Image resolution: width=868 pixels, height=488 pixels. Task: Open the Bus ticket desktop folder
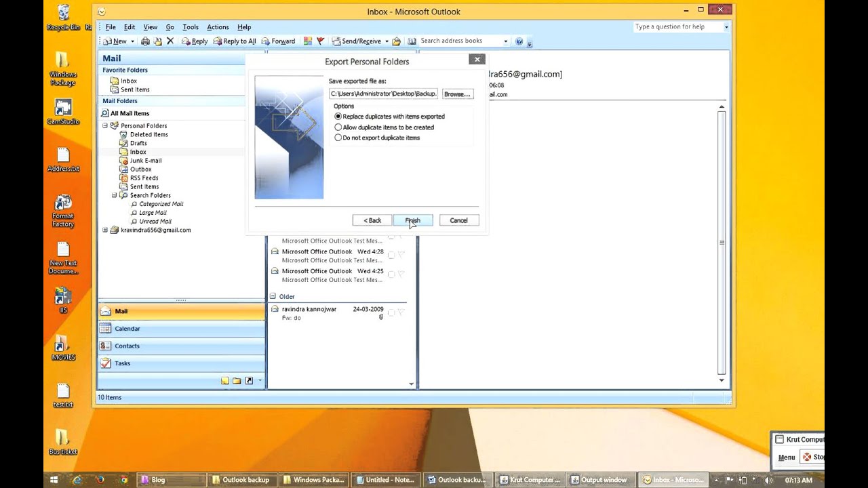pos(63,442)
